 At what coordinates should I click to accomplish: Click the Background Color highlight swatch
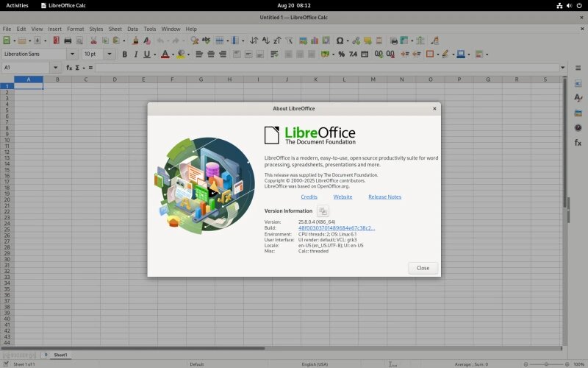tap(181, 54)
